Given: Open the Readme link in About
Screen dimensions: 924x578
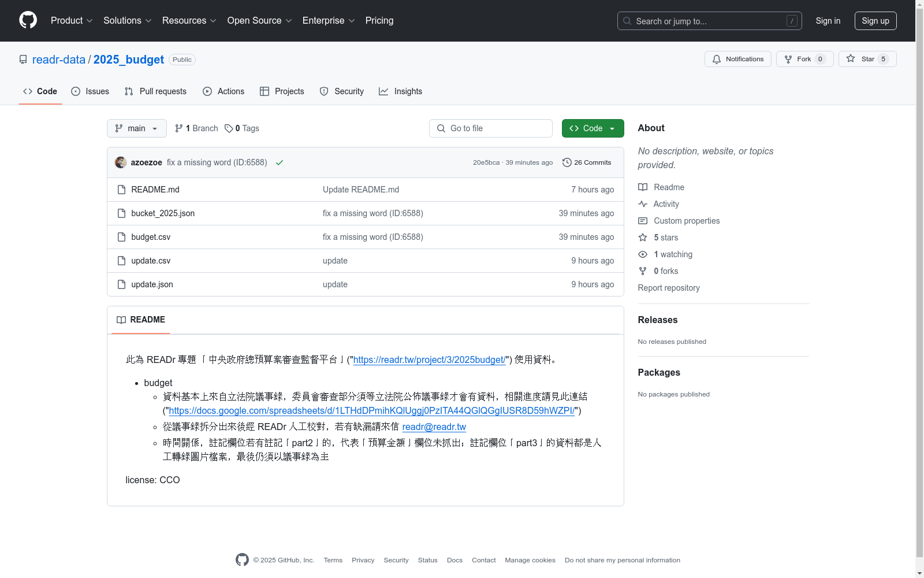Looking at the screenshot, I should (661, 187).
